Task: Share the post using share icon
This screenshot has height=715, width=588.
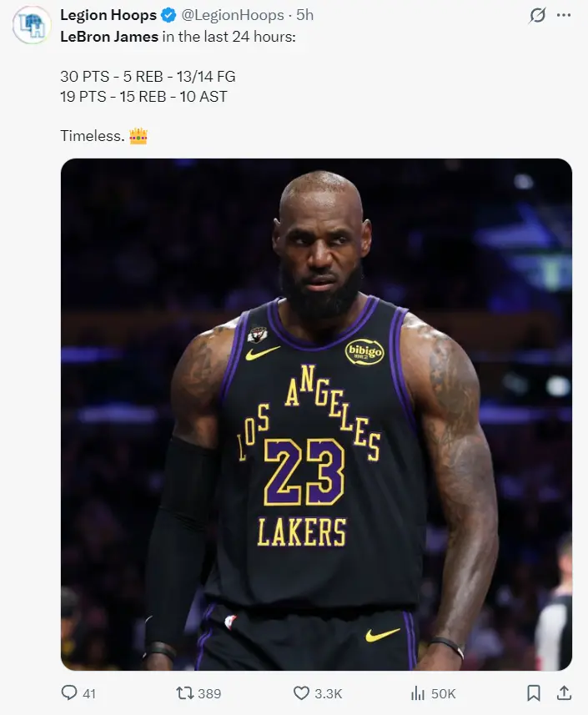Action: (x=564, y=693)
